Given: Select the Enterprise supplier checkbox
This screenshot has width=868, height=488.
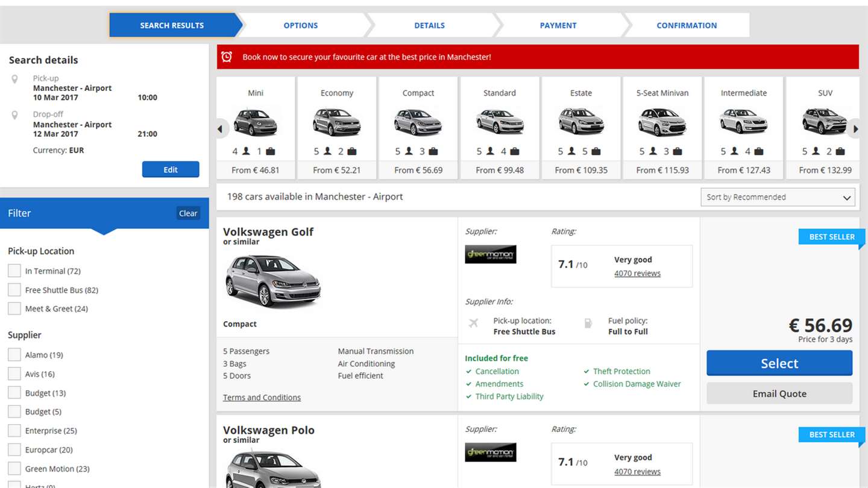Looking at the screenshot, I should click(x=14, y=431).
